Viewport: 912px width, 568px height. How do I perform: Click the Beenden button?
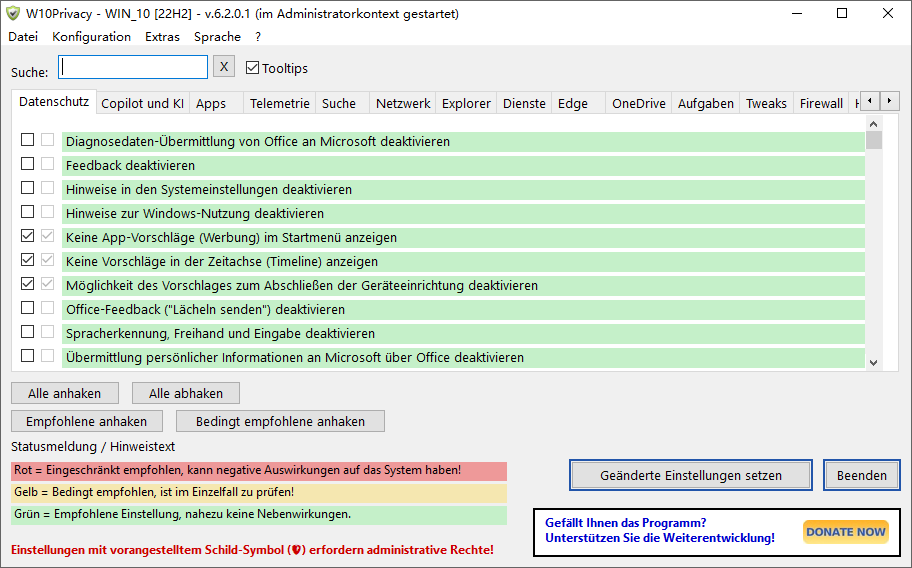(x=862, y=476)
